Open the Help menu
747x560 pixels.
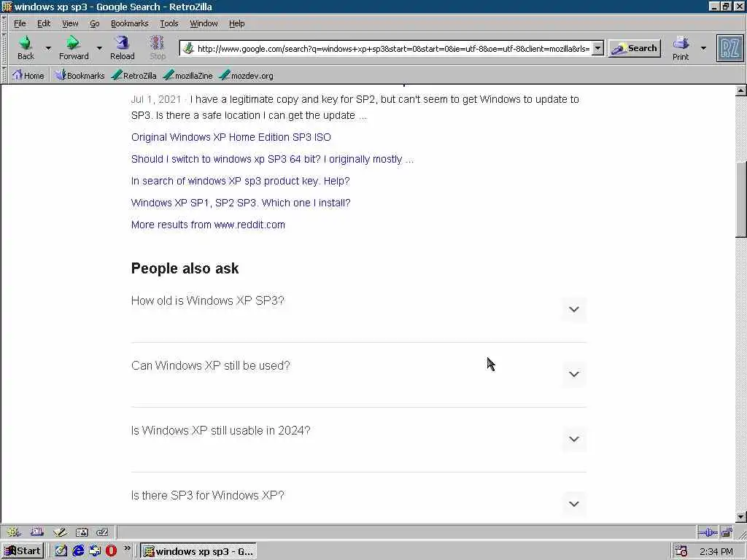click(237, 23)
